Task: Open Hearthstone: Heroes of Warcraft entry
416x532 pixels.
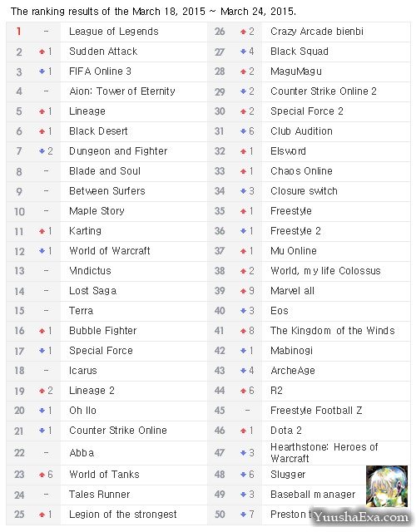Action: pyautogui.click(x=324, y=453)
